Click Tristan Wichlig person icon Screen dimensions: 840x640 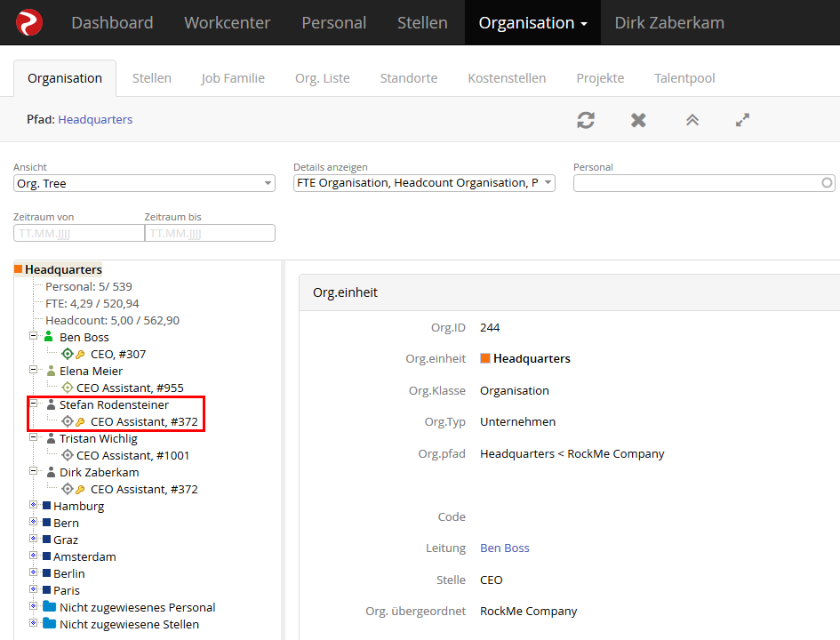click(51, 438)
